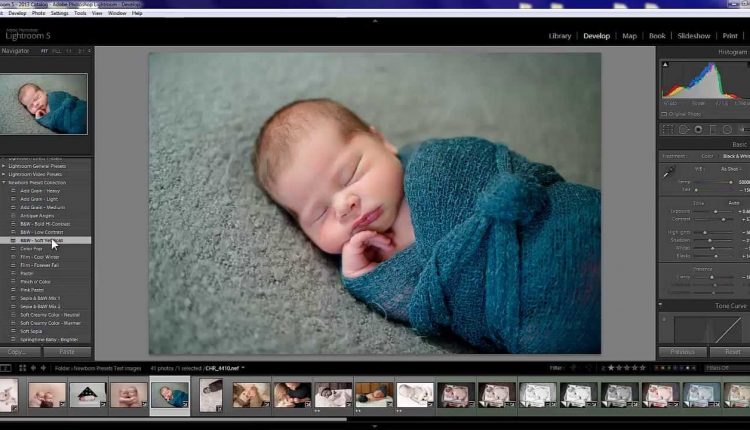Click the Tone Curve target adjustment icon
The image size is (750, 430).
[x=664, y=319]
